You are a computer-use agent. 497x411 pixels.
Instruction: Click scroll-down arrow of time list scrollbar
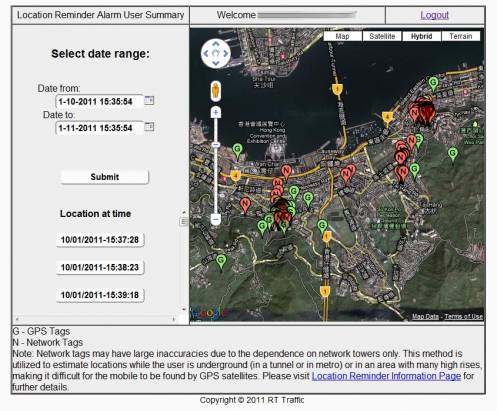(x=184, y=309)
